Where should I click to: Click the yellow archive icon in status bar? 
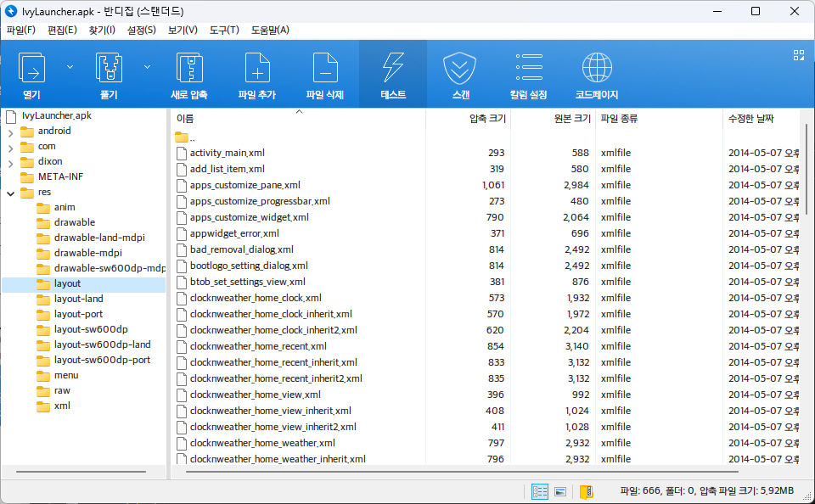click(587, 491)
